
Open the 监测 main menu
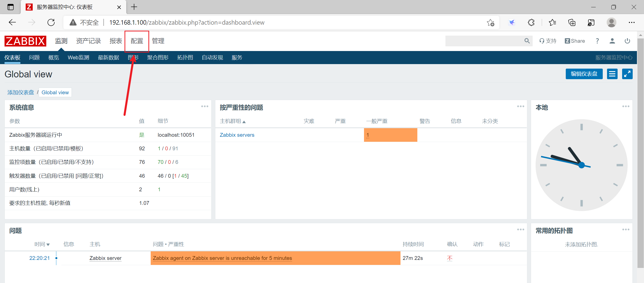pyautogui.click(x=61, y=41)
